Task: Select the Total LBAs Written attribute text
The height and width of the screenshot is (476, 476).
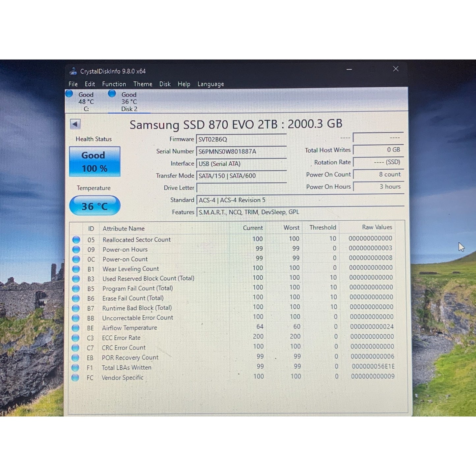Action: [126, 367]
